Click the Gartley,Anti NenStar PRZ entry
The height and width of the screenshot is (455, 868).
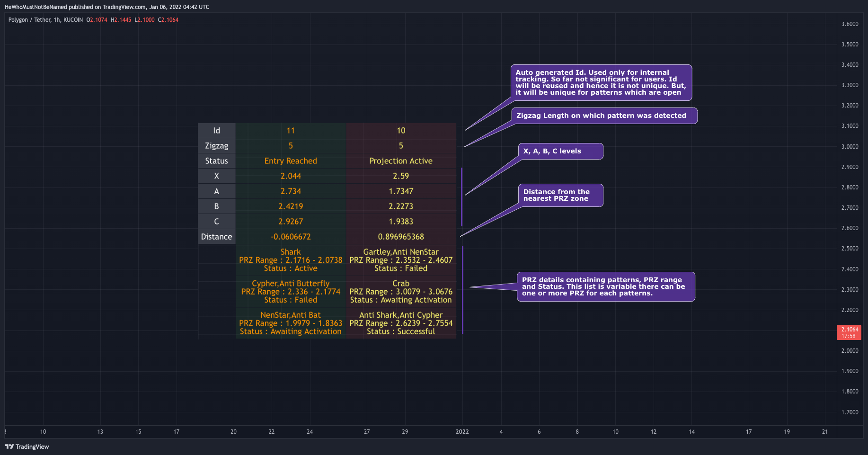click(x=401, y=260)
